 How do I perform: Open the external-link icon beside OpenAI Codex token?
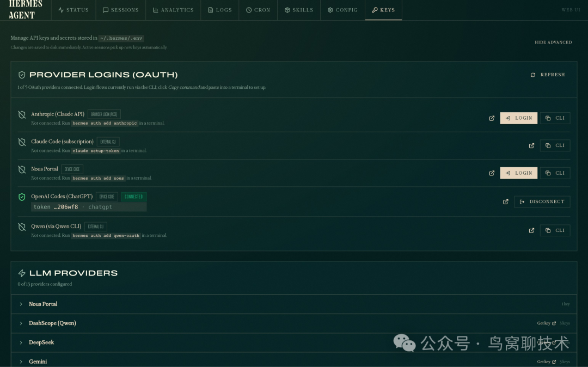click(x=505, y=201)
